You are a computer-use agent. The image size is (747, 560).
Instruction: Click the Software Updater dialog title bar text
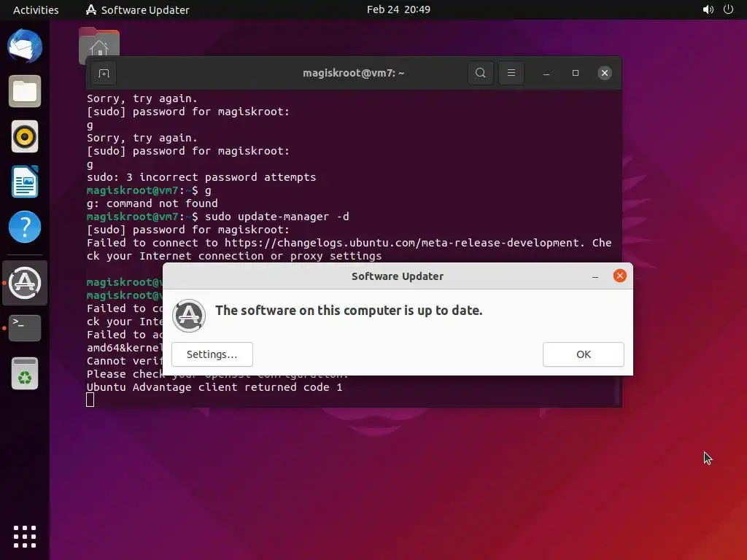tap(398, 276)
